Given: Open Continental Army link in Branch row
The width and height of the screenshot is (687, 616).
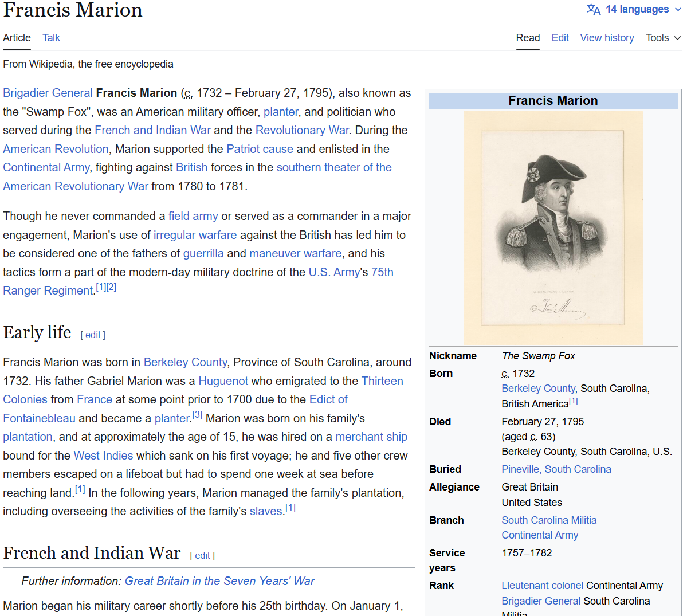Looking at the screenshot, I should pos(540,535).
